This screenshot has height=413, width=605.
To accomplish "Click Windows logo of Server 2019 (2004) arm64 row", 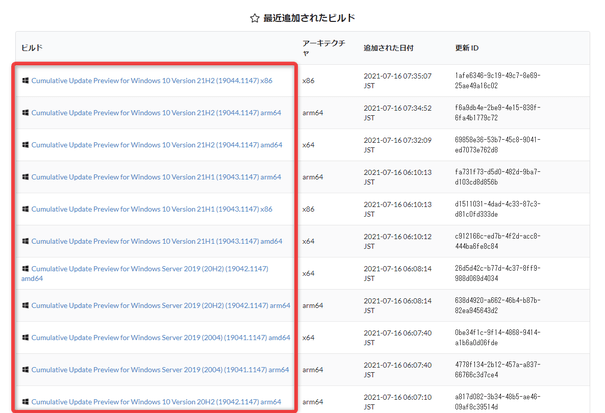I will (x=25, y=369).
